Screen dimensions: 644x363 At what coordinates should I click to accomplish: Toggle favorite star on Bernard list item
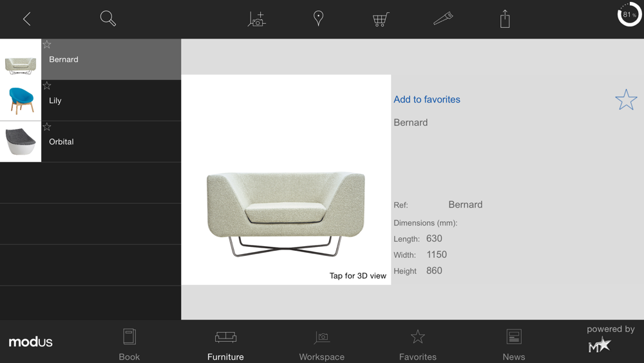pyautogui.click(x=47, y=44)
